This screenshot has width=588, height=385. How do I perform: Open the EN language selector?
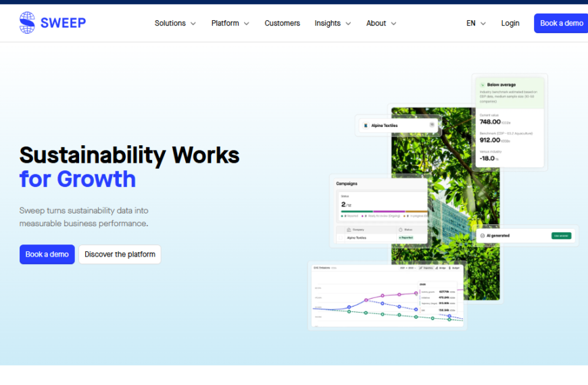[476, 23]
